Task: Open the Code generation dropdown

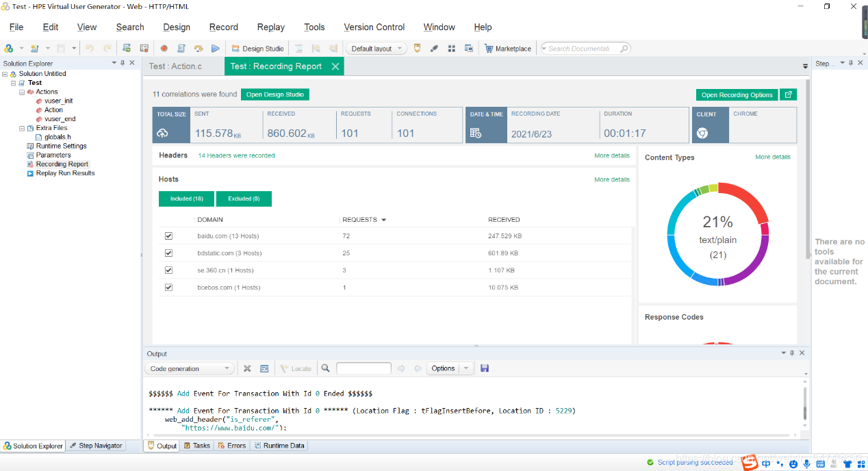Action: point(189,368)
